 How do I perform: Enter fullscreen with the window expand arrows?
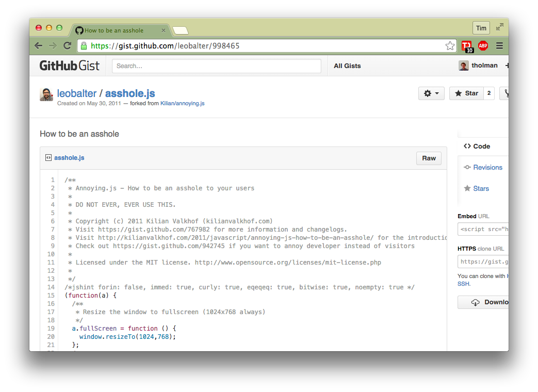point(499,27)
